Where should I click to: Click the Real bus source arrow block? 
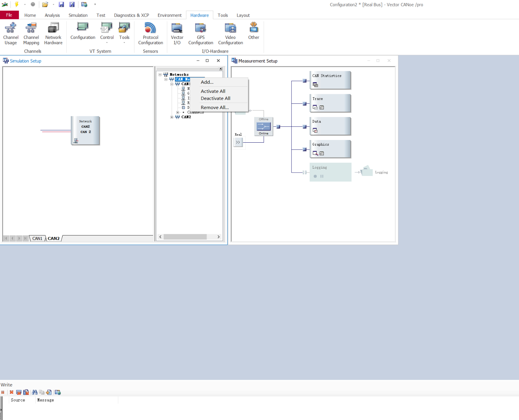(x=238, y=142)
